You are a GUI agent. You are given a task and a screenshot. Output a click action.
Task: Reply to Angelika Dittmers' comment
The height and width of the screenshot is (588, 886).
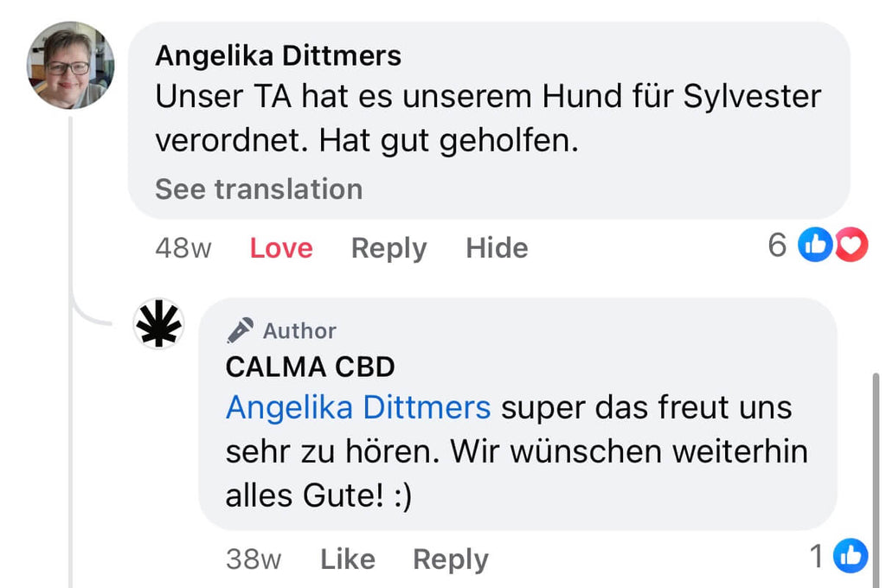[388, 248]
